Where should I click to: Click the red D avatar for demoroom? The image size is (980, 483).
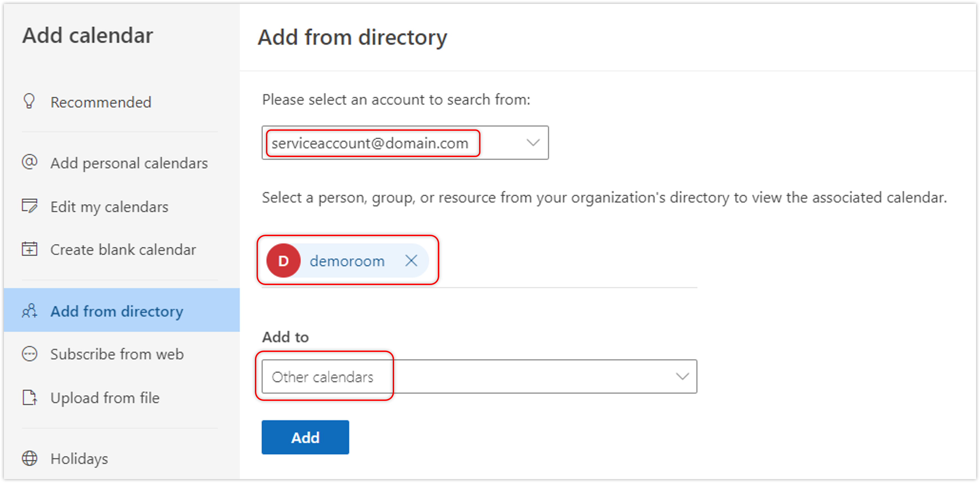tap(283, 261)
